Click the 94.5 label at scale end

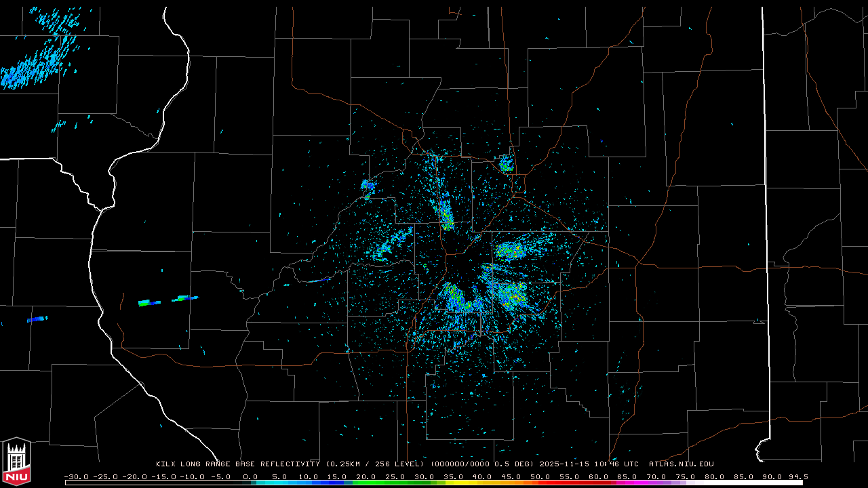click(x=797, y=476)
